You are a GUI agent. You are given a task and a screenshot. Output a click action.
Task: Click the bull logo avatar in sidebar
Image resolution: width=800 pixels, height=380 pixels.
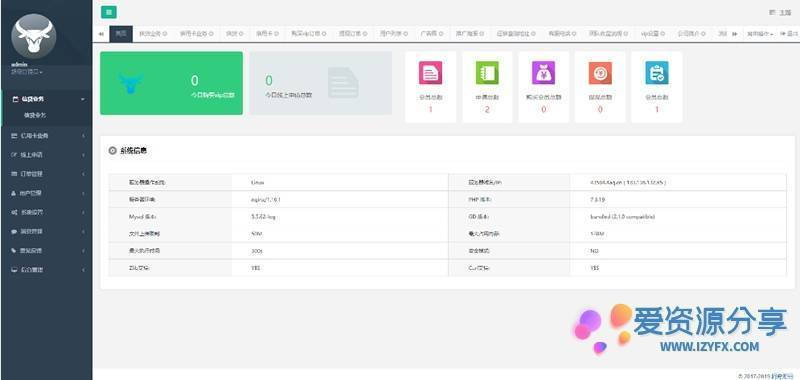34,37
